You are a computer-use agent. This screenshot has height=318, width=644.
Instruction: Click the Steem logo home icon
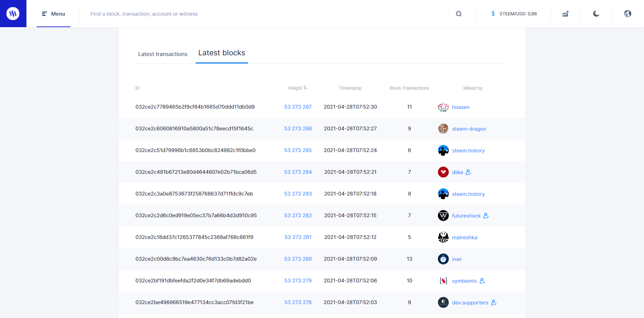click(13, 14)
